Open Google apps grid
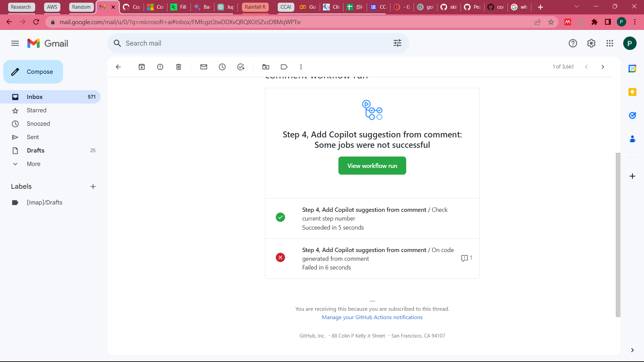 coord(610,43)
